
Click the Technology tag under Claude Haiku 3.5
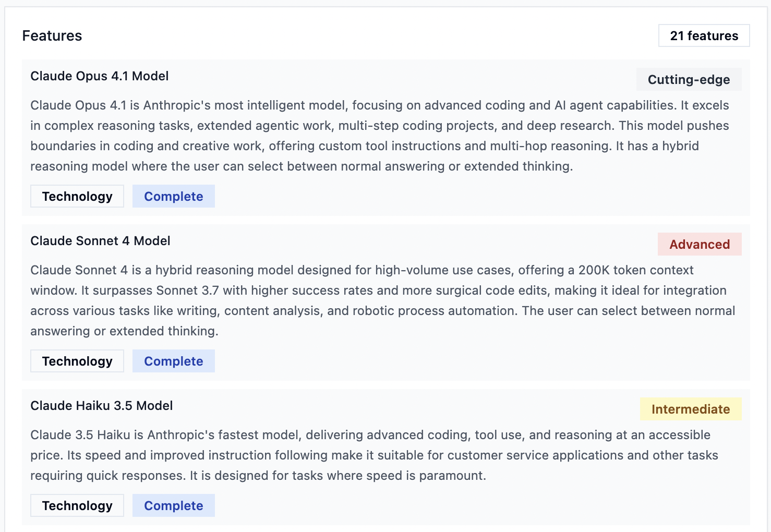(x=77, y=505)
